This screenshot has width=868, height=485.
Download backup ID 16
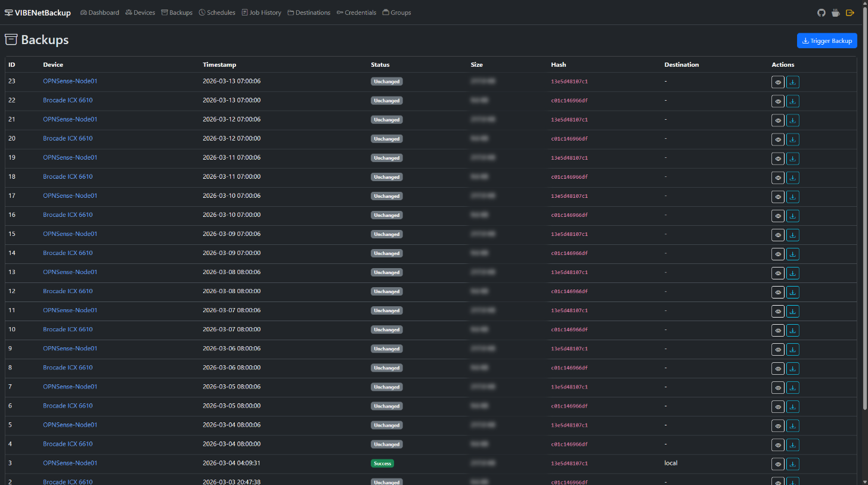(793, 216)
